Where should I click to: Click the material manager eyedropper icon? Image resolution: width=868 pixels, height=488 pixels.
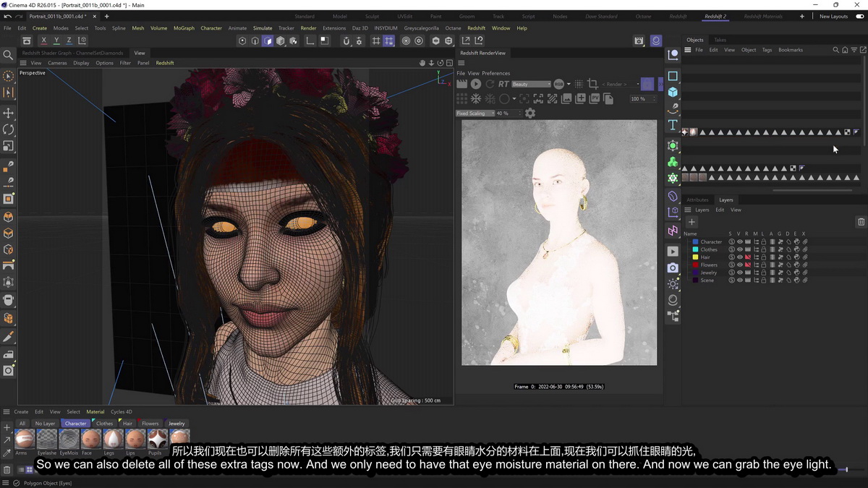pyautogui.click(x=7, y=453)
